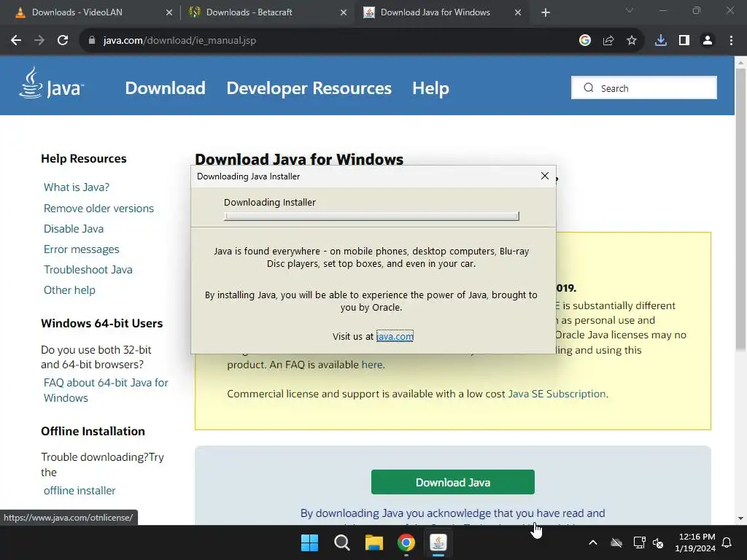This screenshot has height=560, width=747.
Task: Open the Troubleshoot Java link
Action: 88,270
